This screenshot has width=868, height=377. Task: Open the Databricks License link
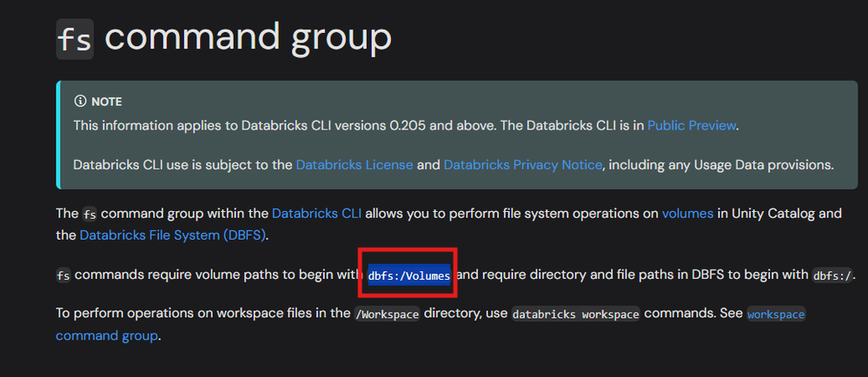(x=354, y=164)
